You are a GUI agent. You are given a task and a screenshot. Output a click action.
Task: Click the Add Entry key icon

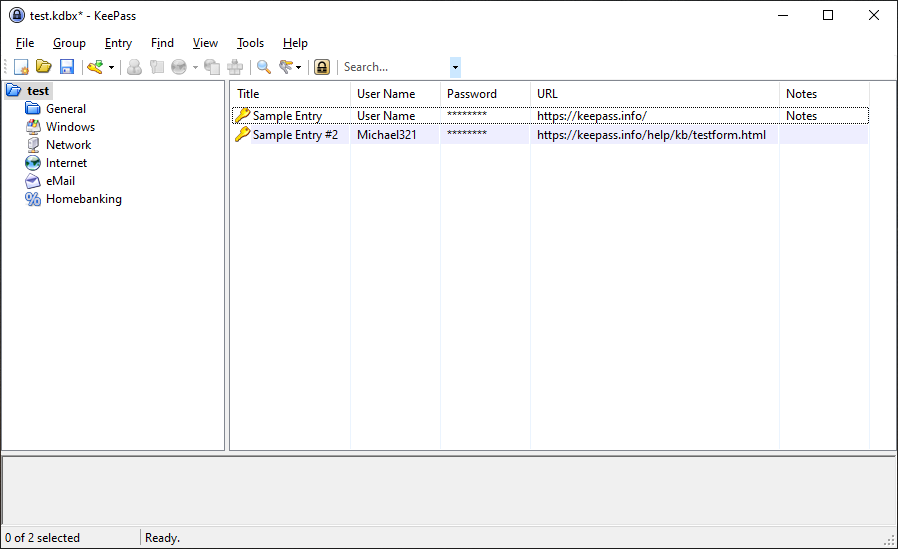tap(95, 67)
